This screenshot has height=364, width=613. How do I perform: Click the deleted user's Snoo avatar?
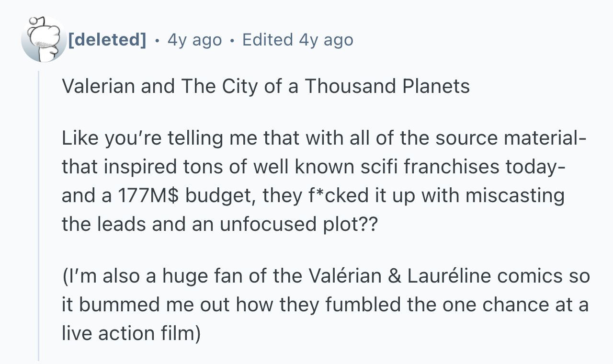44,39
